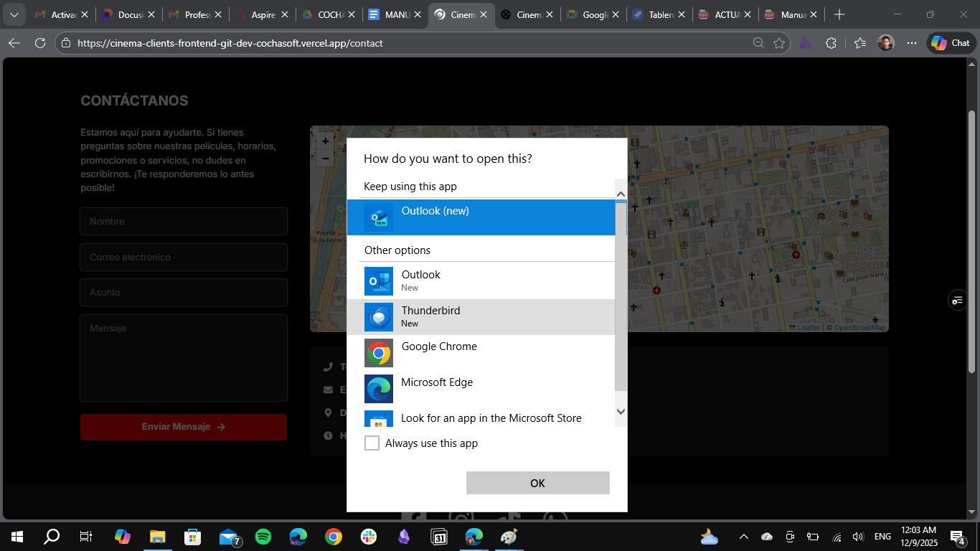Open Spotify from the taskbar

click(263, 537)
